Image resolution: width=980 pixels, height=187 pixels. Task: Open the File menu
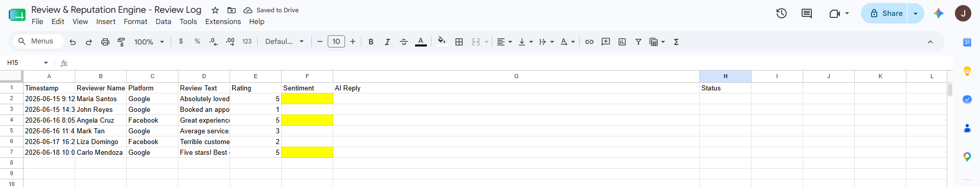pyautogui.click(x=37, y=21)
